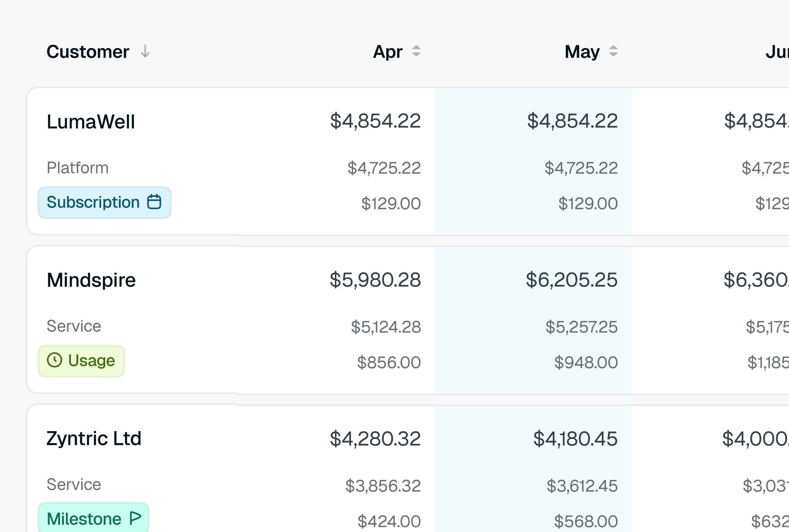
Task: Sort by the Apr column header
Action: (388, 52)
